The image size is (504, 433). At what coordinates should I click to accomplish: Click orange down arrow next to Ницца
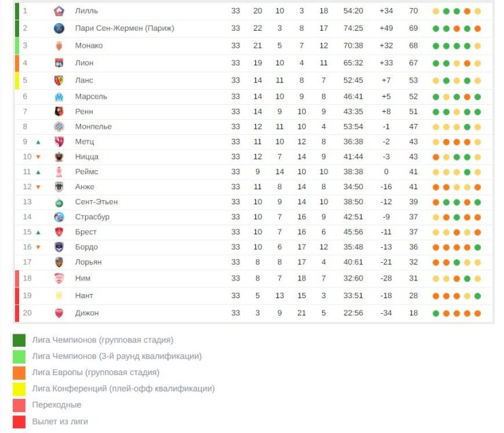coord(38,157)
